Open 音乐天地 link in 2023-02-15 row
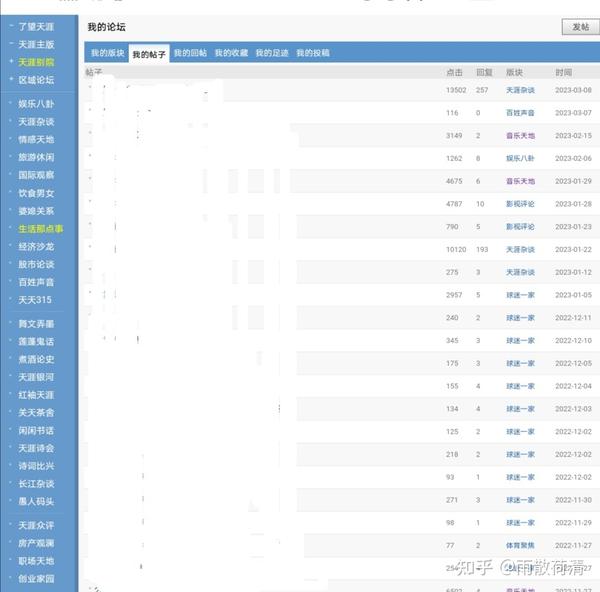 520,135
